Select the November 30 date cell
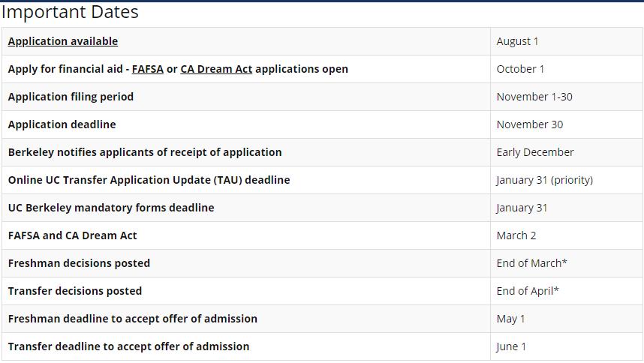The width and height of the screenshot is (644, 363). tap(529, 124)
